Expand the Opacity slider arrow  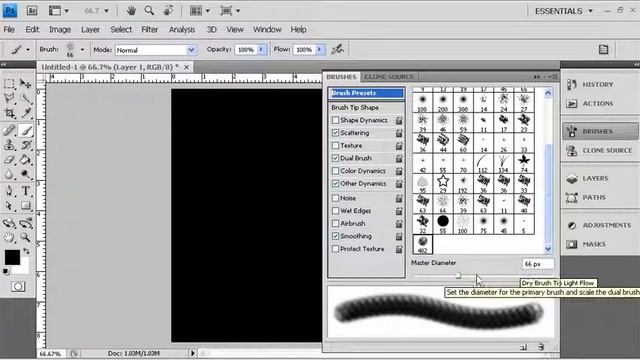(x=261, y=50)
